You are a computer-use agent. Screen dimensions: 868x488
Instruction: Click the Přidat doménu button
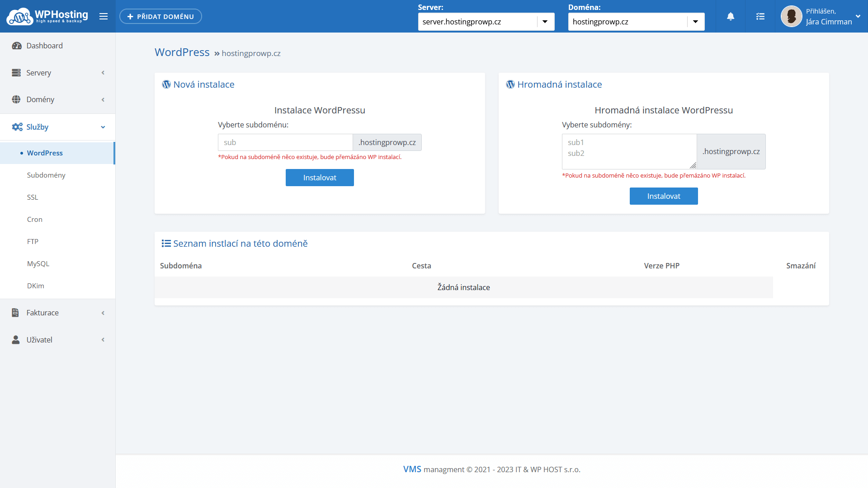(x=160, y=16)
